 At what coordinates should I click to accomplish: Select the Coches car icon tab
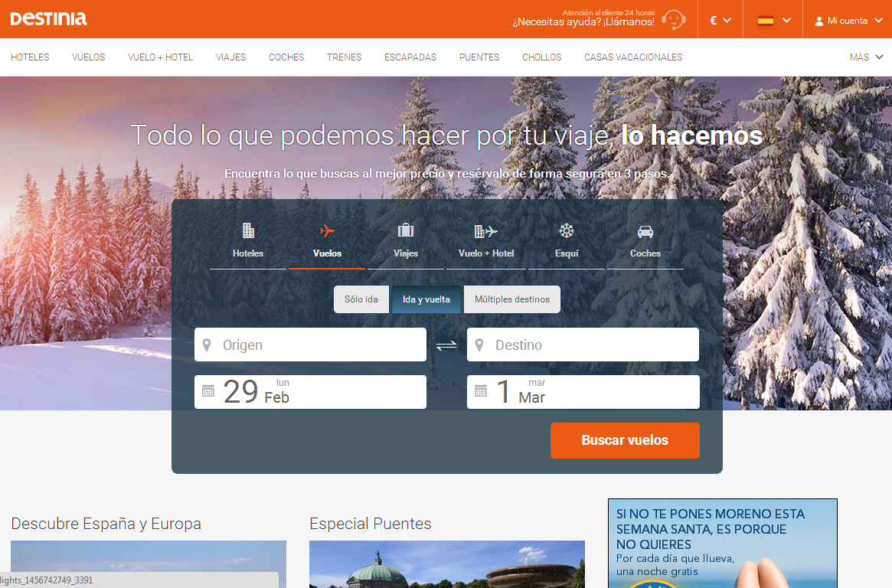pos(645,240)
